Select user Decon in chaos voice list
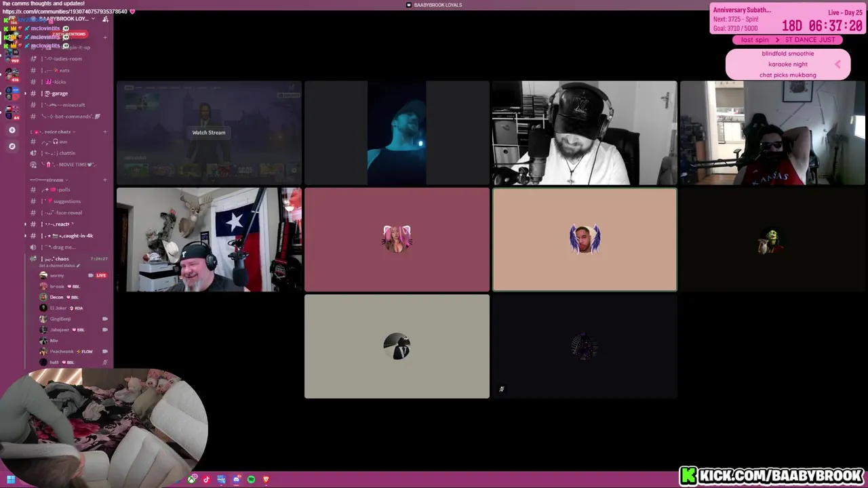The image size is (868, 488). click(x=73, y=297)
